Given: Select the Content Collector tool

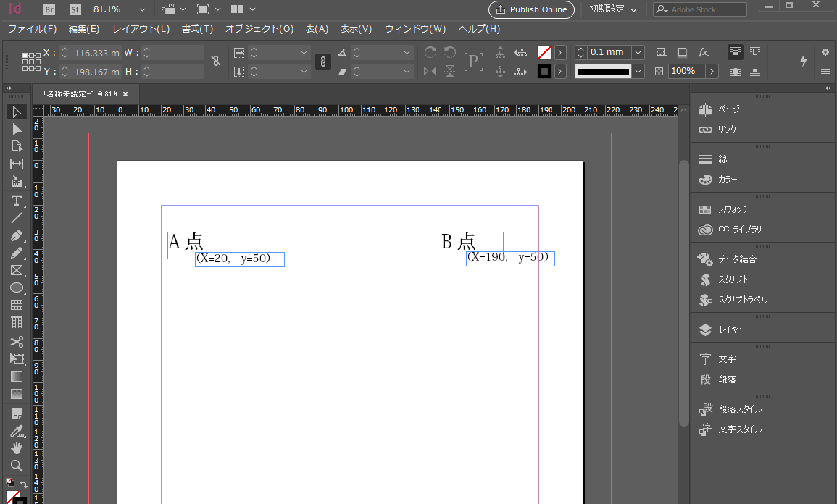Looking at the screenshot, I should [17, 182].
